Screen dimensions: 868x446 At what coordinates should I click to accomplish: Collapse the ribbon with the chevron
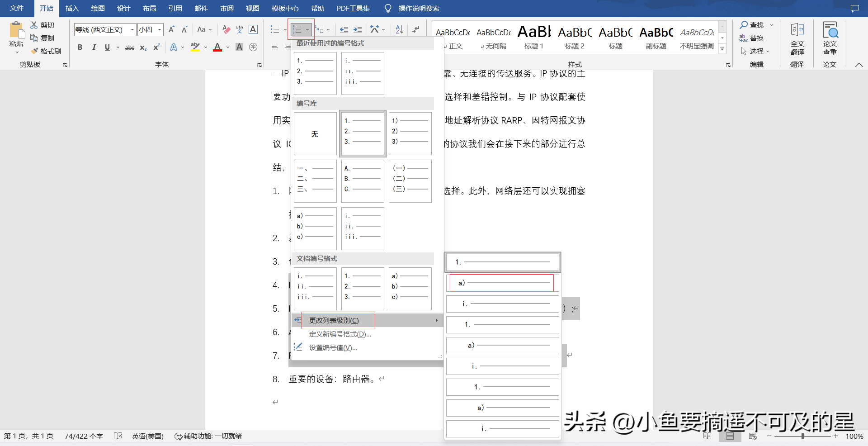[x=859, y=65]
